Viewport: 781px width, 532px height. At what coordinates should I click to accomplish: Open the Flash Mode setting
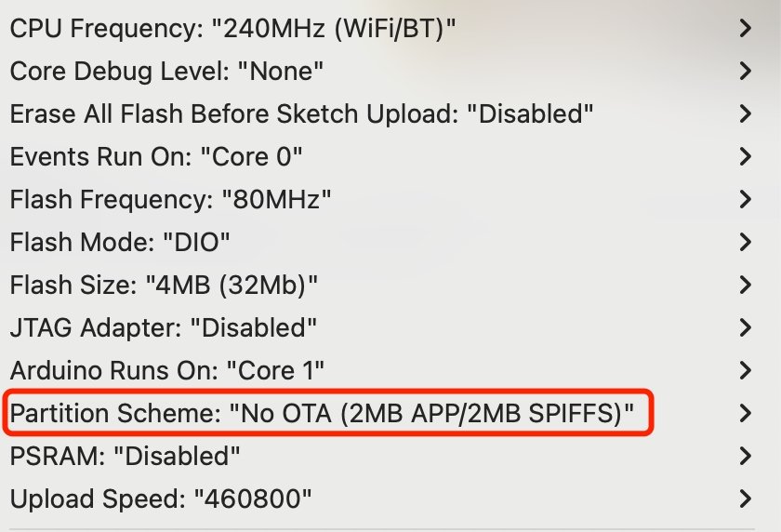(x=120, y=242)
